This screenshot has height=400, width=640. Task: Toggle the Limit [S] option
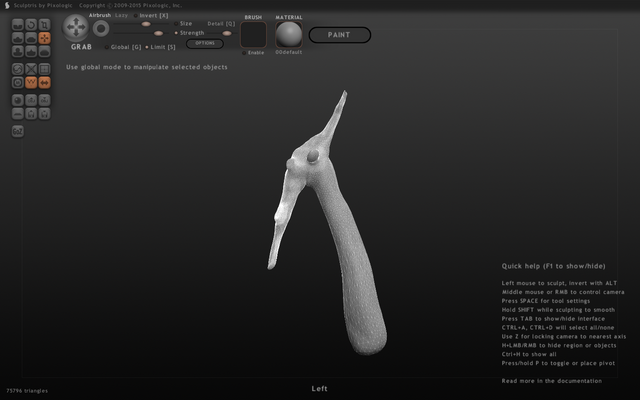160,47
